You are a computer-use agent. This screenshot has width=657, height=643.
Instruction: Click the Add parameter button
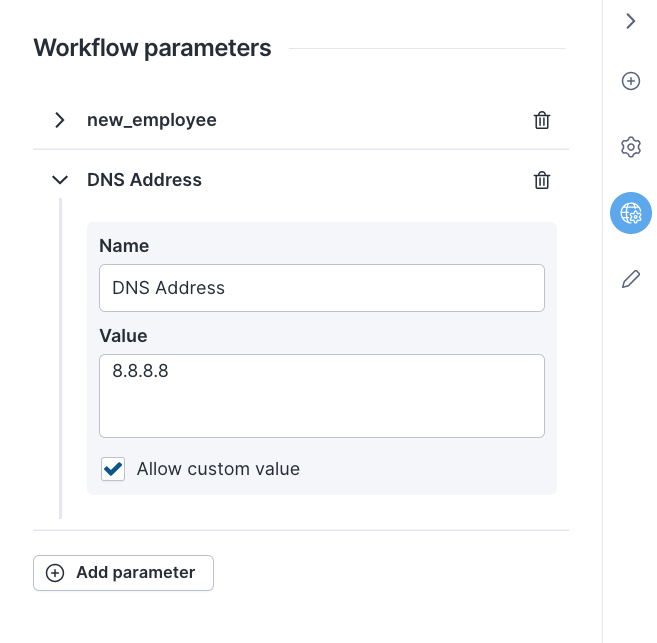pos(124,573)
